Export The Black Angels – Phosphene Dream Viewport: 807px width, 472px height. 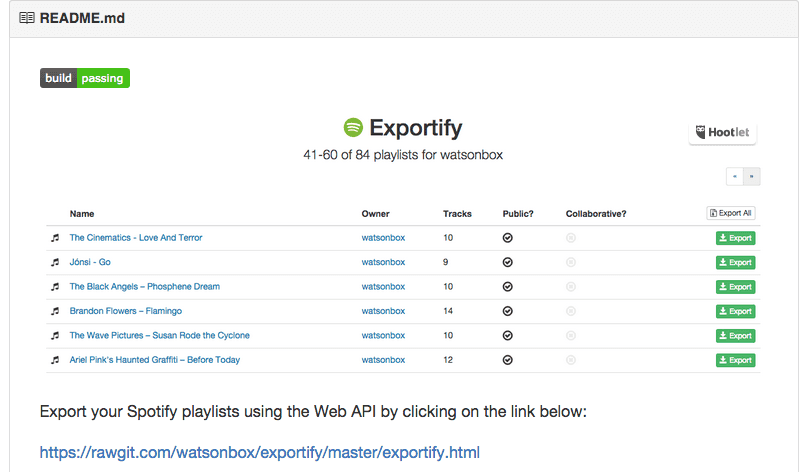click(735, 287)
